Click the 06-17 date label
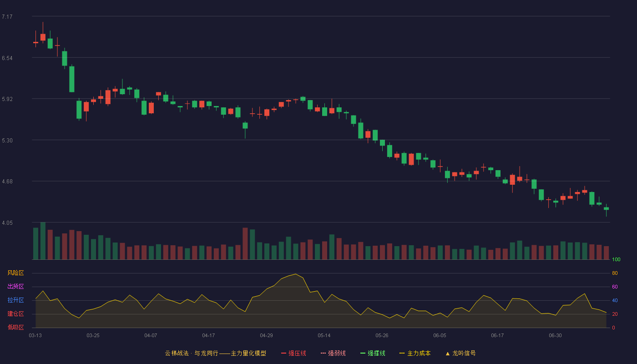The image size is (637, 364). pyautogui.click(x=497, y=335)
